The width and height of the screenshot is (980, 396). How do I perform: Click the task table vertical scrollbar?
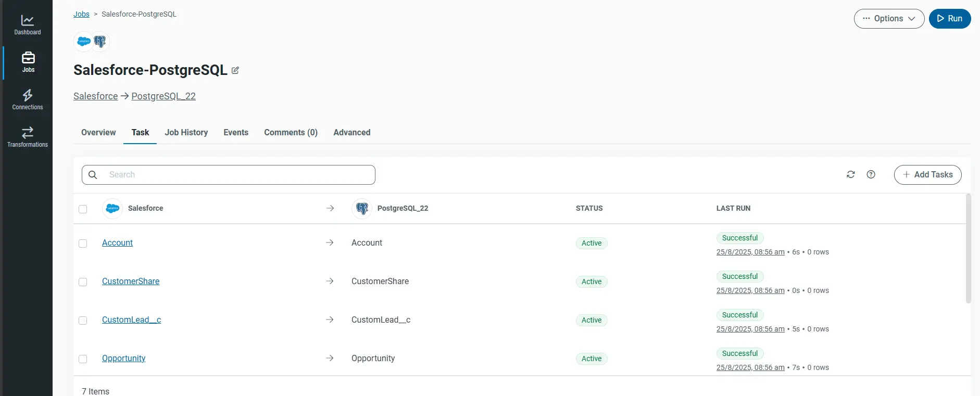(968, 249)
